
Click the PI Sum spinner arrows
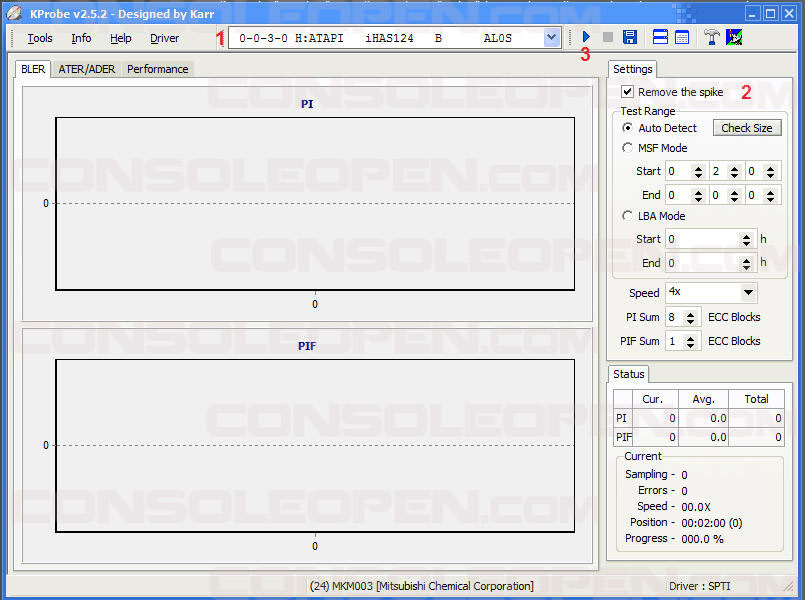coord(690,318)
